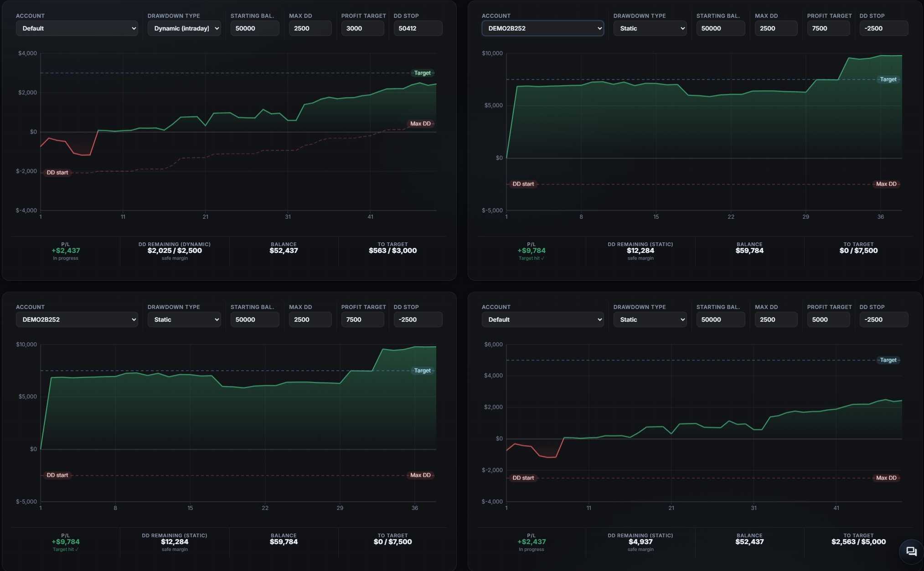Open Drawdown Type Static dropdown in bottom-right panel
This screenshot has width=924, height=571.
pos(650,319)
